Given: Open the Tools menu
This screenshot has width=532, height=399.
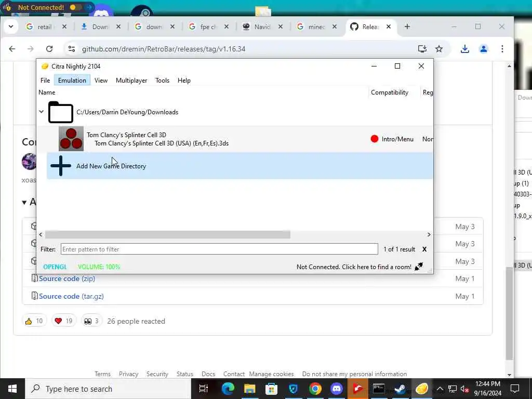Looking at the screenshot, I should (x=162, y=81).
